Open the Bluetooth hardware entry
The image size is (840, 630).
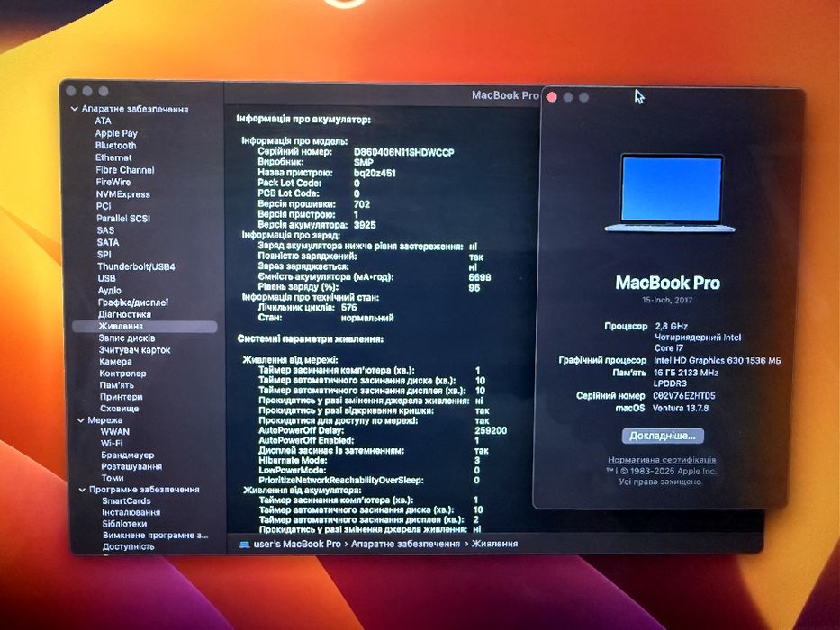point(116,146)
